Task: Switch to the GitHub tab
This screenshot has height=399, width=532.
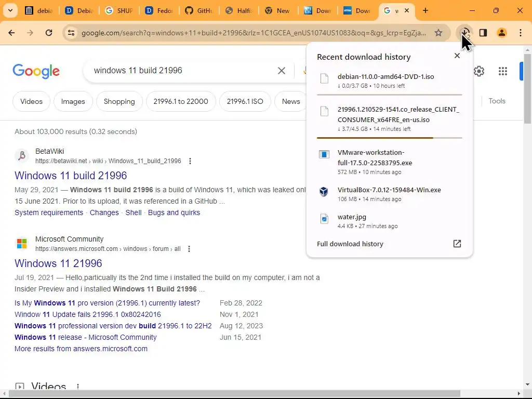Action: pos(199,10)
